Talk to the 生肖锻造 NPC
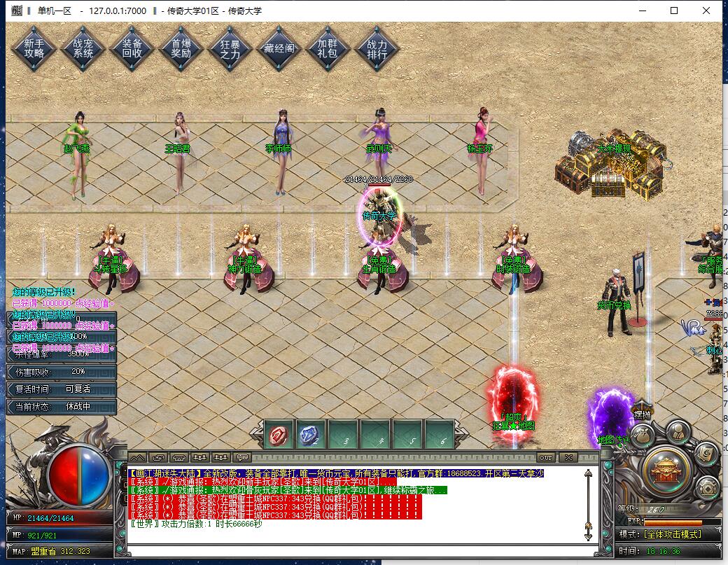Image resolution: width=728 pixels, height=565 pixels. tap(381, 268)
